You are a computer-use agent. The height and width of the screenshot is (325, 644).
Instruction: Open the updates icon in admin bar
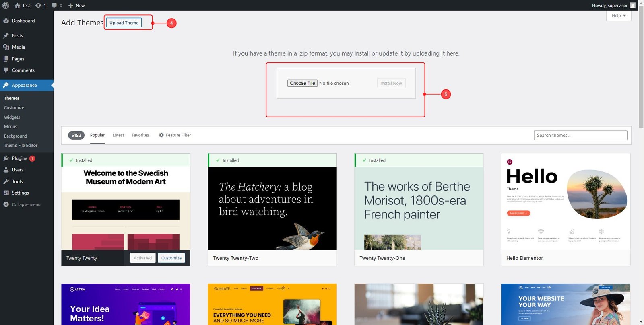coord(38,5)
